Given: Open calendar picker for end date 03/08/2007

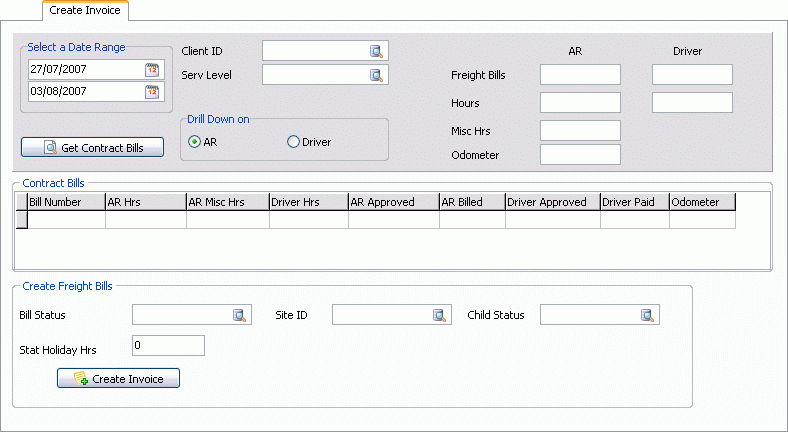Looking at the screenshot, I should click(152, 92).
